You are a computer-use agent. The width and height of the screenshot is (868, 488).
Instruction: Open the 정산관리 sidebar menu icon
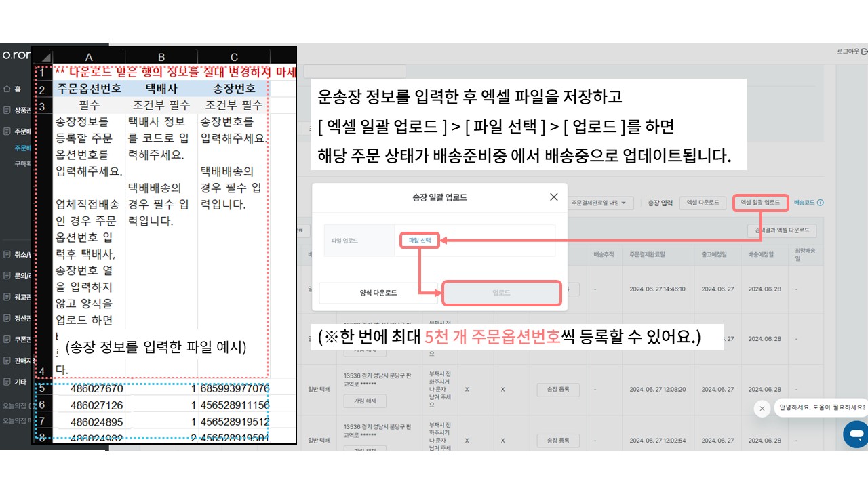pos(7,318)
